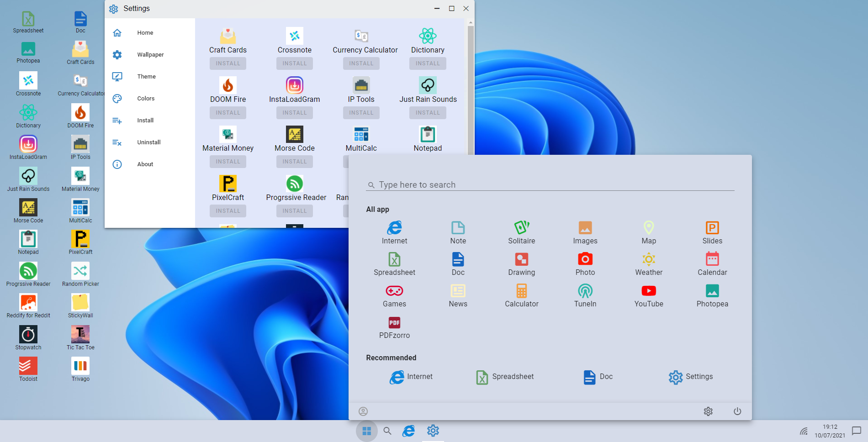Open the Todoist desktop icon
Viewport: 868px width, 442px height.
28,369
